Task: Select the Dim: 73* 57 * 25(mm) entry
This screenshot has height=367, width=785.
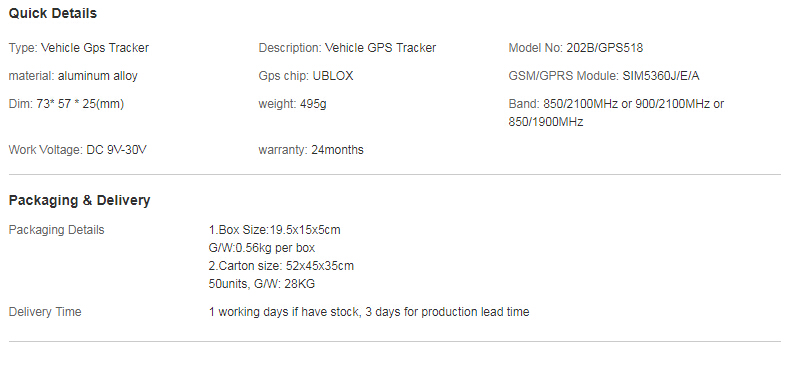Action: point(66,104)
